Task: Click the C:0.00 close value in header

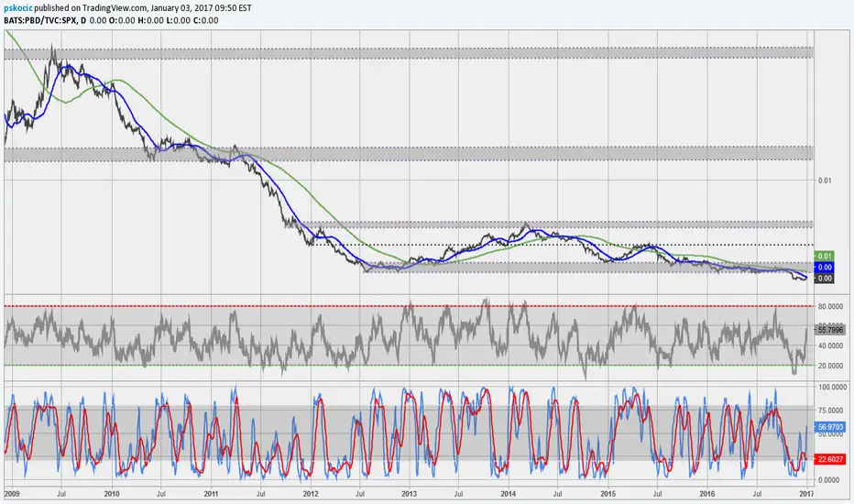Action: pyautogui.click(x=205, y=21)
